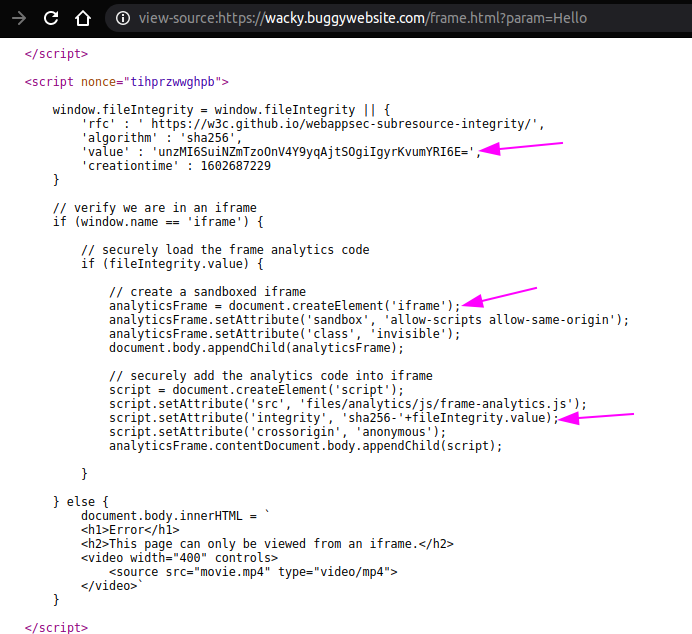
Task: Click the document.body.appendChild(analyticsFrame) line
Action: point(256,348)
